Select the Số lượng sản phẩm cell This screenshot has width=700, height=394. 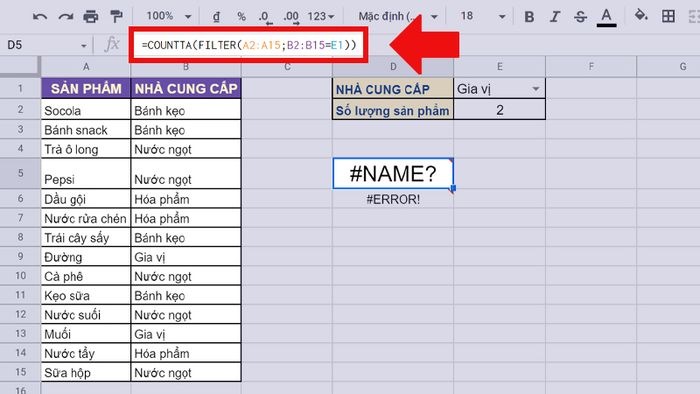coord(393,110)
